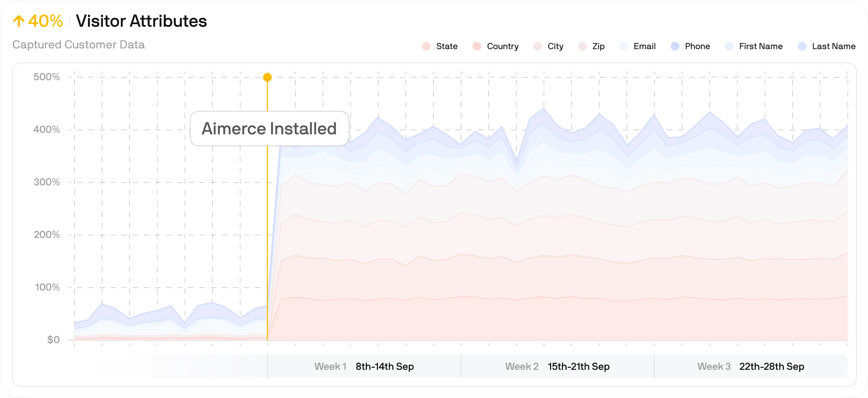Click the $0 y-axis label
868x398 pixels.
pyautogui.click(x=53, y=339)
